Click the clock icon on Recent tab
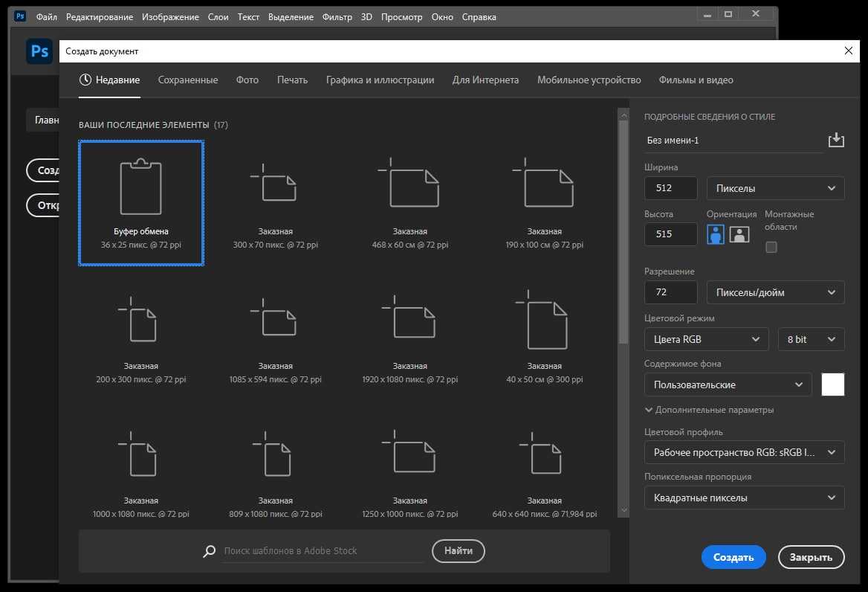 pos(86,80)
